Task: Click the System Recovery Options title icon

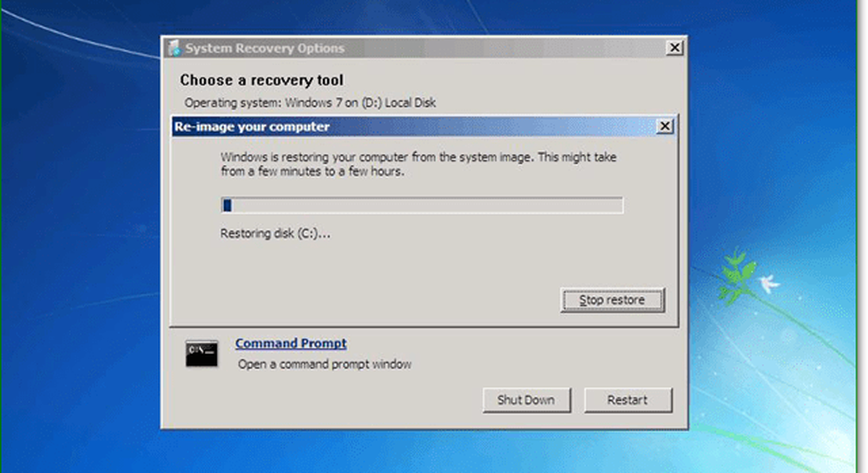Action: 174,48
